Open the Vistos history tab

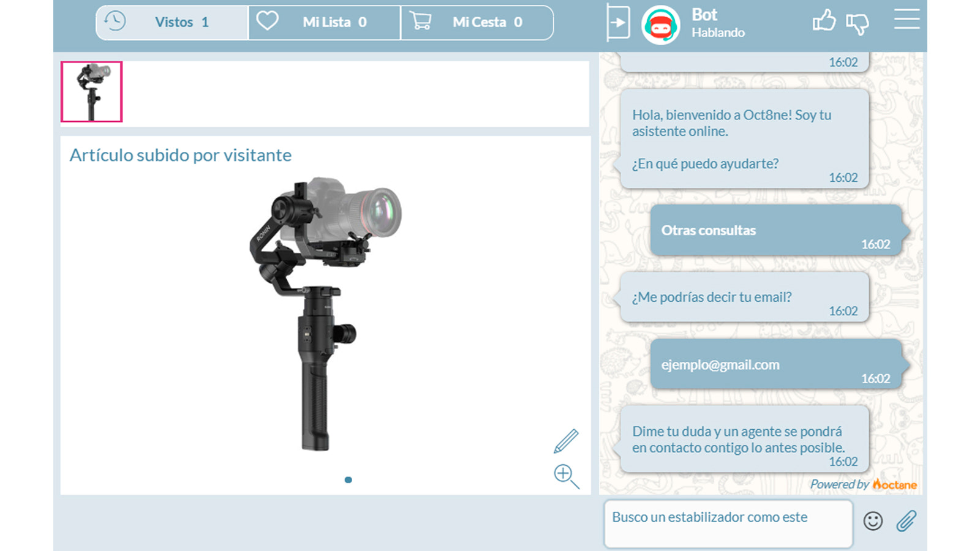pyautogui.click(x=172, y=23)
